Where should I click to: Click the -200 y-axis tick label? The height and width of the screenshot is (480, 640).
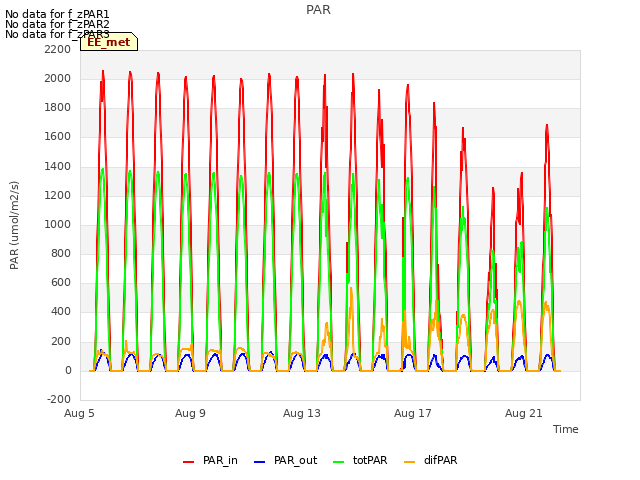pyautogui.click(x=59, y=399)
